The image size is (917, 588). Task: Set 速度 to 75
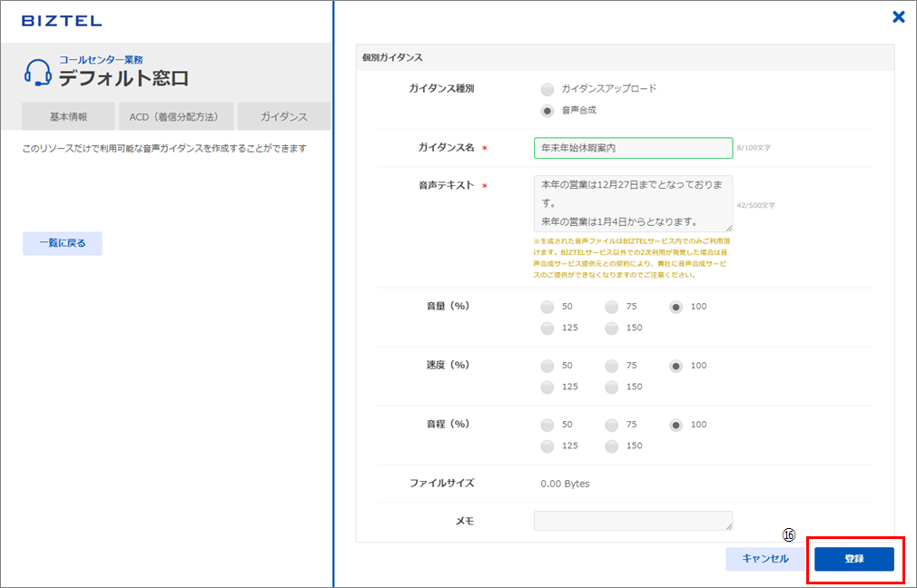point(612,366)
